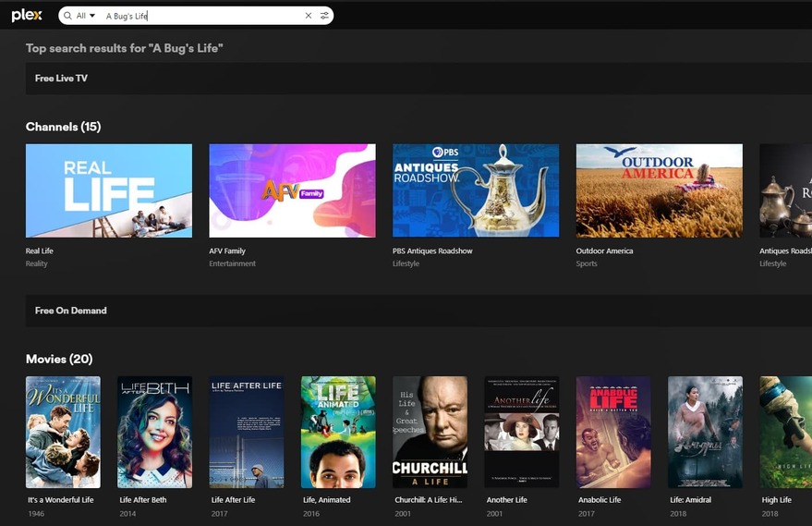Viewport: 812px width, 526px height.
Task: Open the Life After Beth poster
Action: pyautogui.click(x=155, y=432)
